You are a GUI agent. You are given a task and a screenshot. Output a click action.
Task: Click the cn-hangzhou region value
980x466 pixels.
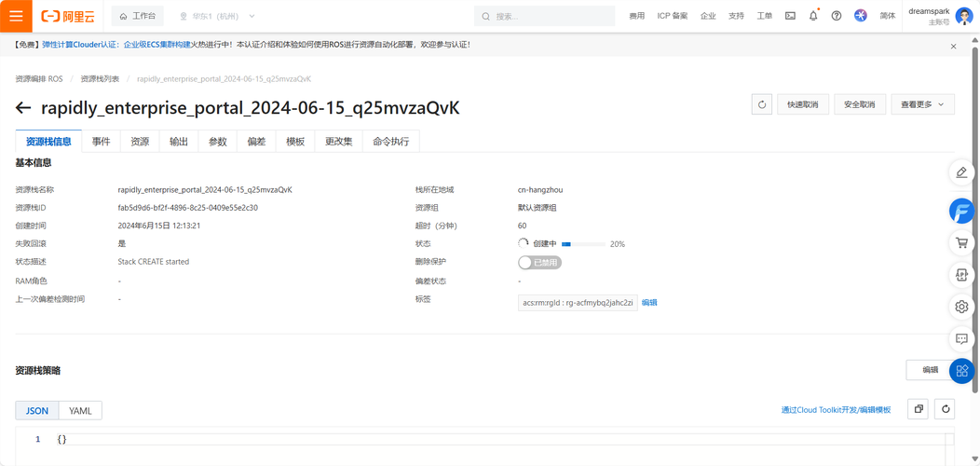[x=540, y=189]
